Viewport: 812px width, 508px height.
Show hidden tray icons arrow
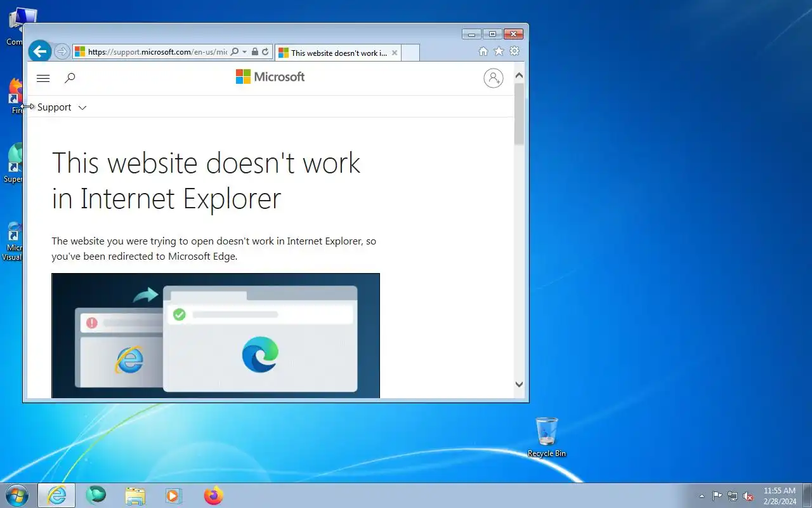click(x=702, y=496)
